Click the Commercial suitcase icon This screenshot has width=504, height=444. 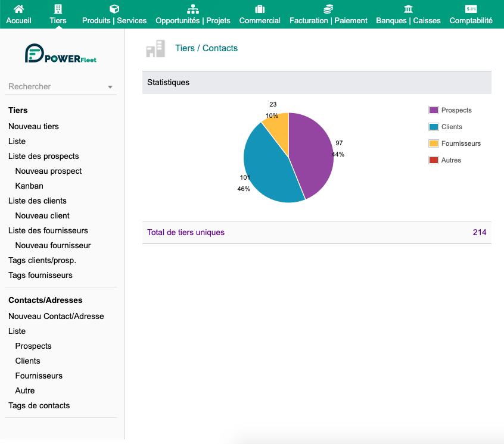click(260, 9)
